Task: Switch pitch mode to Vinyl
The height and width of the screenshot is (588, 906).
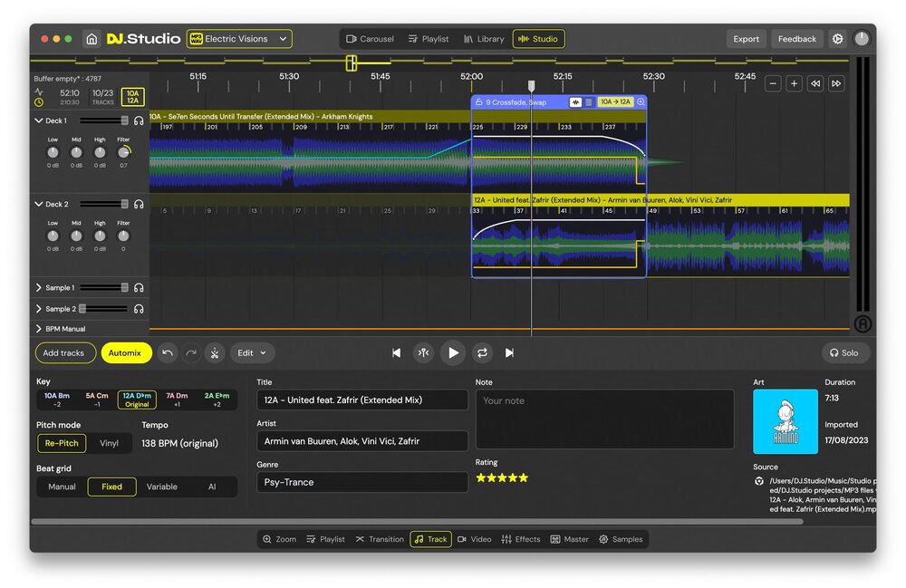Action: (x=110, y=443)
